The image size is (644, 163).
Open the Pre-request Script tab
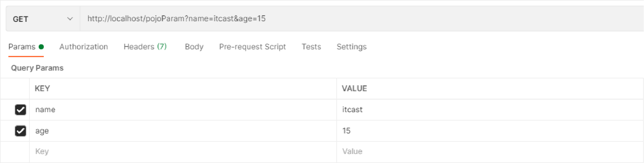click(x=252, y=47)
